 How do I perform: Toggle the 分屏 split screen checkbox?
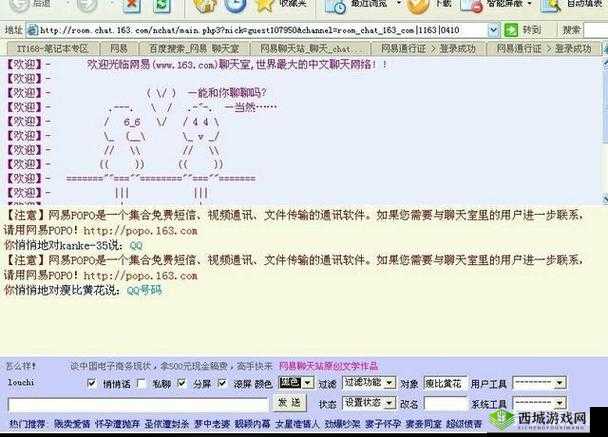181,383
